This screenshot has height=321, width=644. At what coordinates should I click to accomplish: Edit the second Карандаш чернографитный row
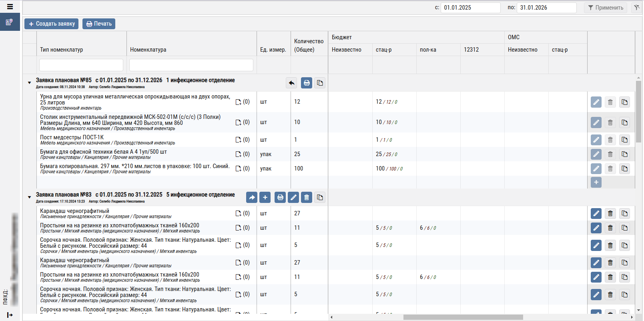tap(596, 263)
